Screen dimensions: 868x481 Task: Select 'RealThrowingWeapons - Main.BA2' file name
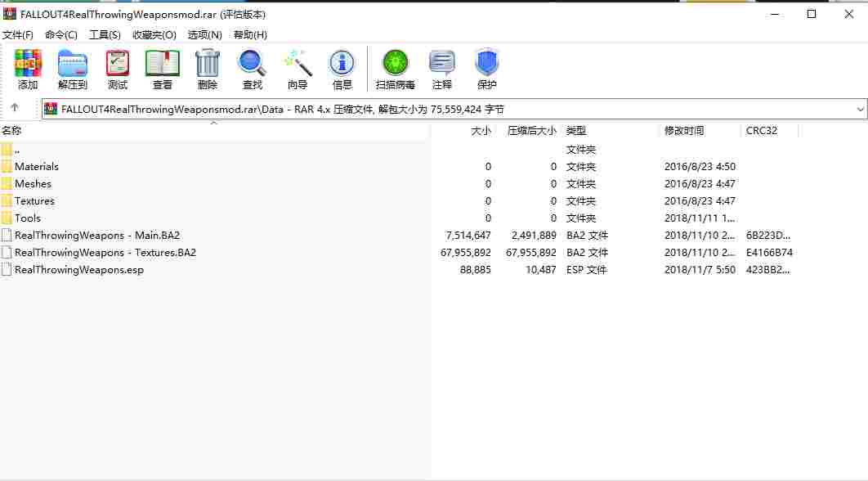pos(97,235)
